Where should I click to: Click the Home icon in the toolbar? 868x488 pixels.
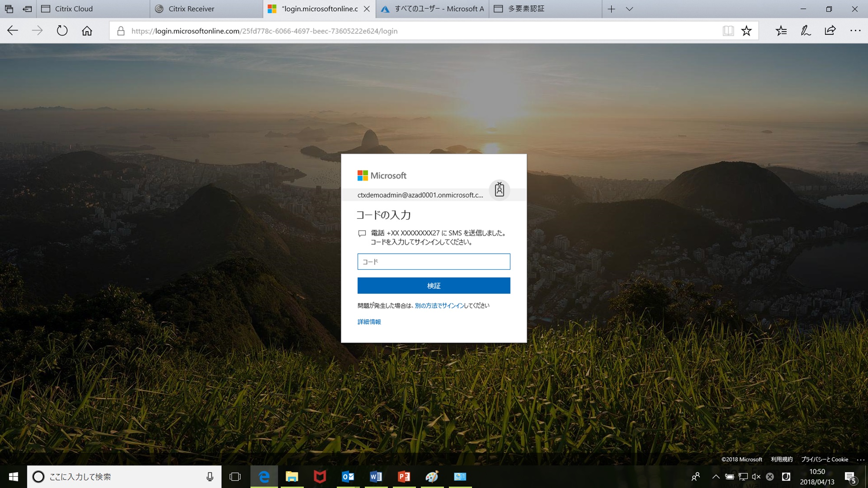pyautogui.click(x=87, y=31)
